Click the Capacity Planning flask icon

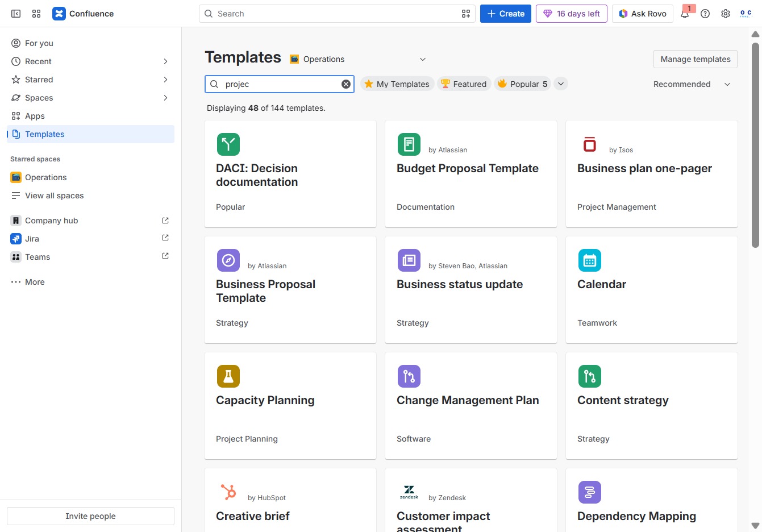[x=228, y=376]
